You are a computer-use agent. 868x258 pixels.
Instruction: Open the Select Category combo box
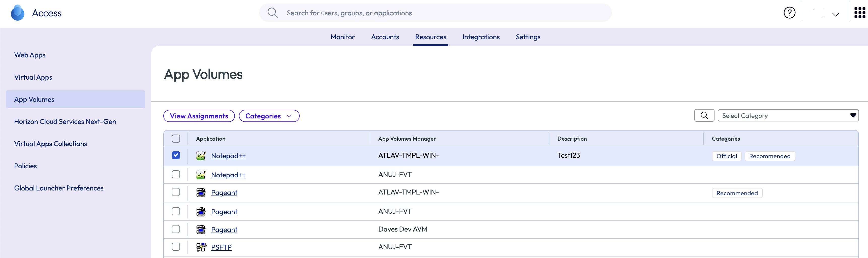788,116
